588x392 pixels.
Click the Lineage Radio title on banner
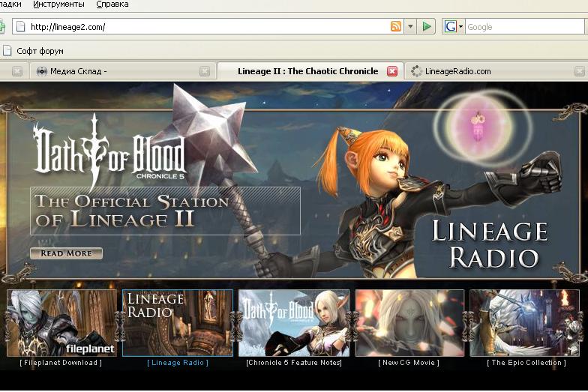[489, 244]
